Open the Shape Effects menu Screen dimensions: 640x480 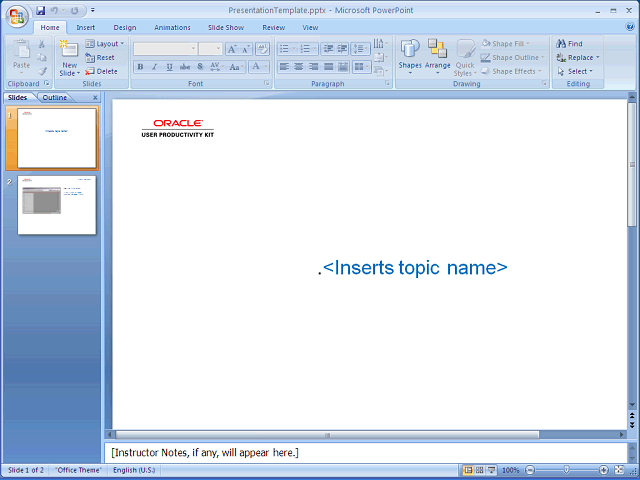[511, 71]
